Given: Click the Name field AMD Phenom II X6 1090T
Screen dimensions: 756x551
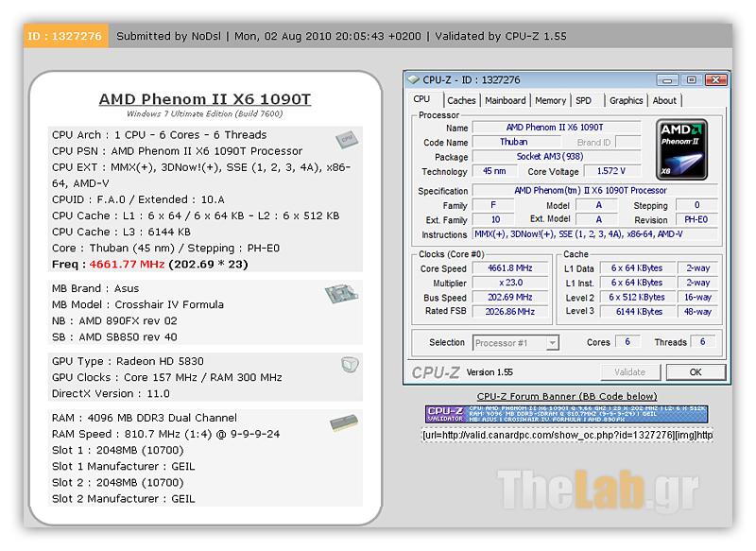Looking at the screenshot, I should tap(557, 128).
